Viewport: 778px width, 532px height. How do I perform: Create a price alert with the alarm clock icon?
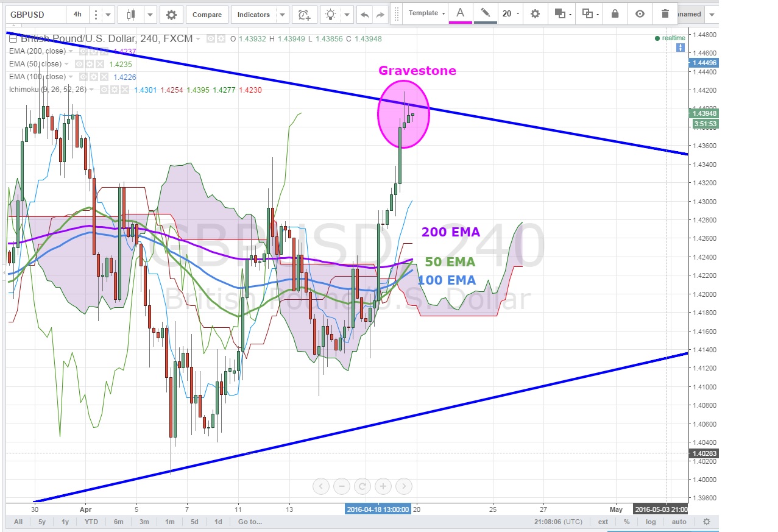click(303, 15)
